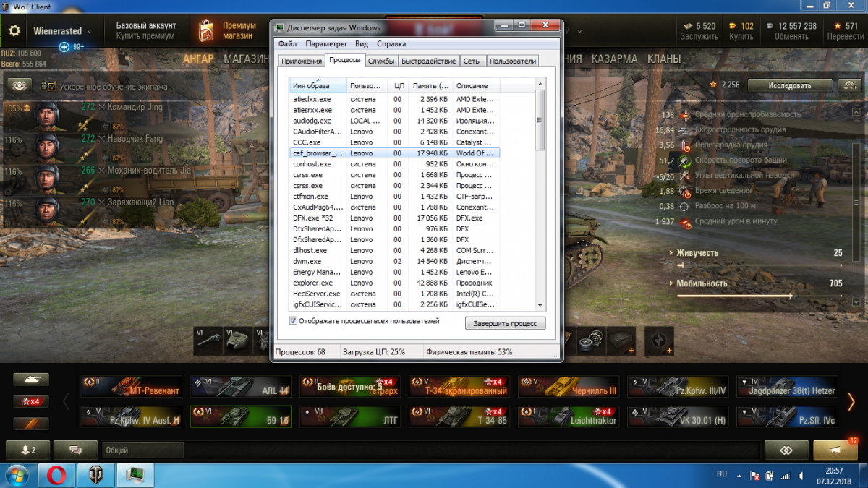Open the Параметры menu in Task Manager
Screen dimensions: 868x488
pos(325,44)
